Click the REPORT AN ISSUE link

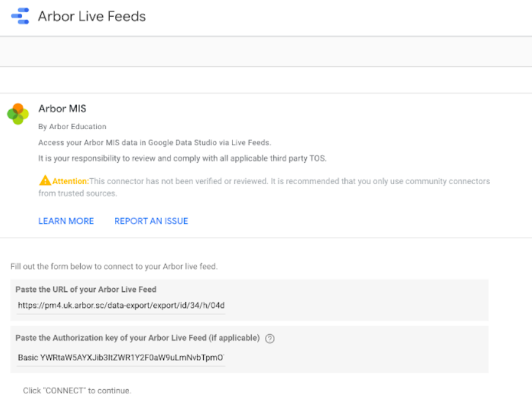[x=151, y=221]
